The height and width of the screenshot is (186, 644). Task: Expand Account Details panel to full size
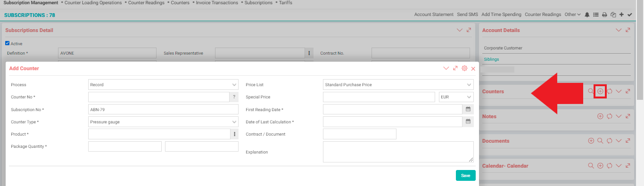pos(627,30)
